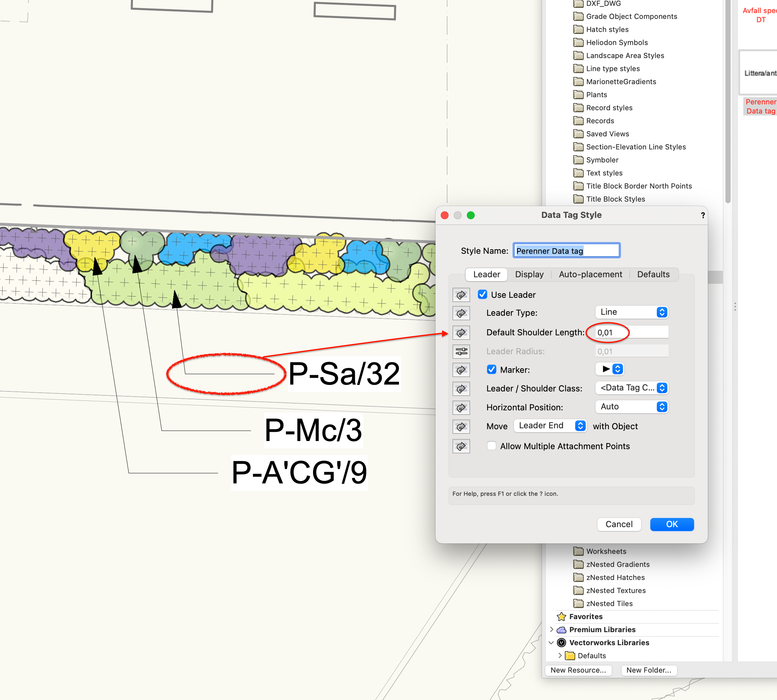Click the Premium Libraries cloud icon
The height and width of the screenshot is (700, 777).
pyautogui.click(x=562, y=630)
